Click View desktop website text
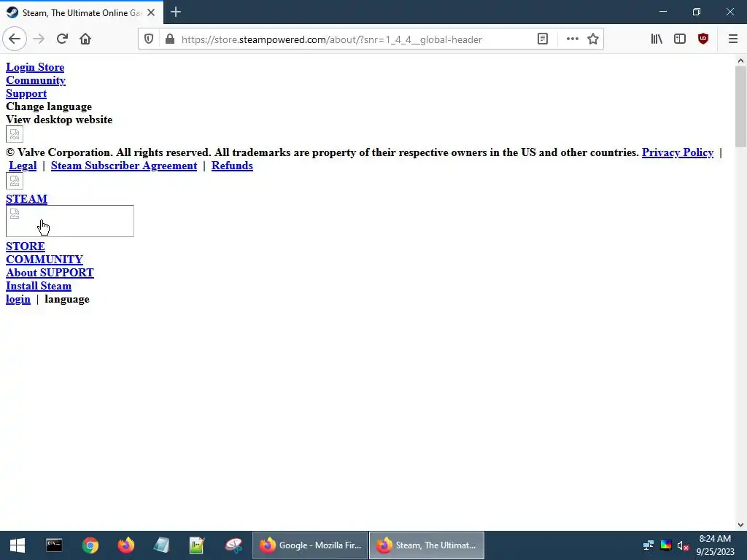Screen dimensions: 747x560 click(59, 120)
